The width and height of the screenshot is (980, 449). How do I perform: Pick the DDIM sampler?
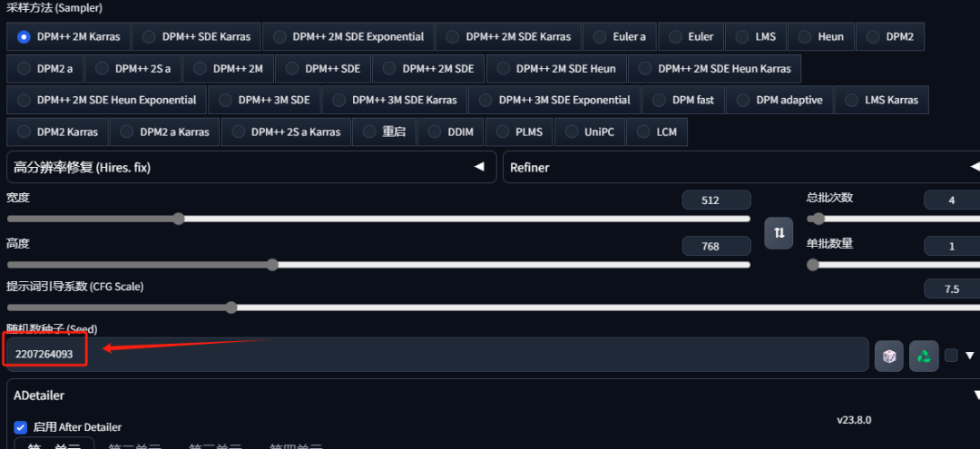point(451,132)
